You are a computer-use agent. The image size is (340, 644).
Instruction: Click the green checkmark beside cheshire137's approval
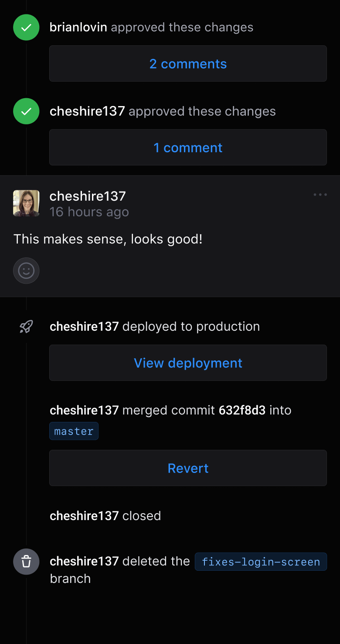point(26,111)
